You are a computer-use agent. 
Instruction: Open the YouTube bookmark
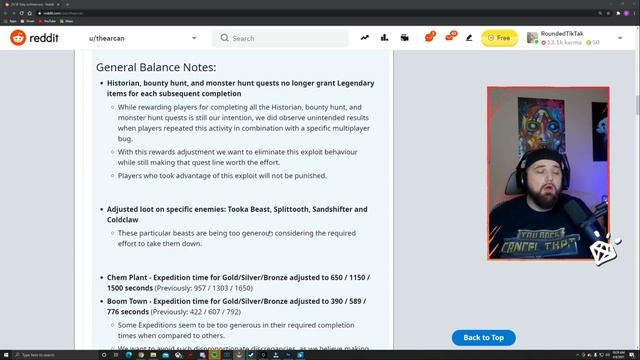pos(47,21)
